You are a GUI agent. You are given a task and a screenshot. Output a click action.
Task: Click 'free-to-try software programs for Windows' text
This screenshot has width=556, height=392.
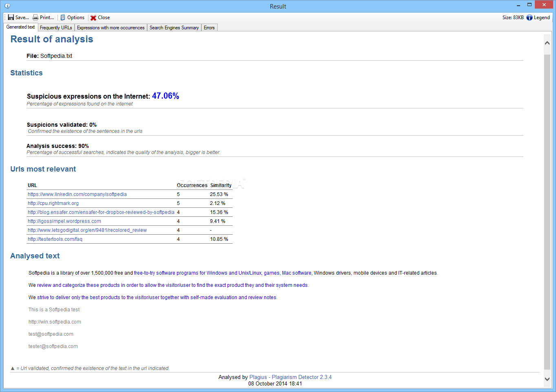[x=181, y=273]
